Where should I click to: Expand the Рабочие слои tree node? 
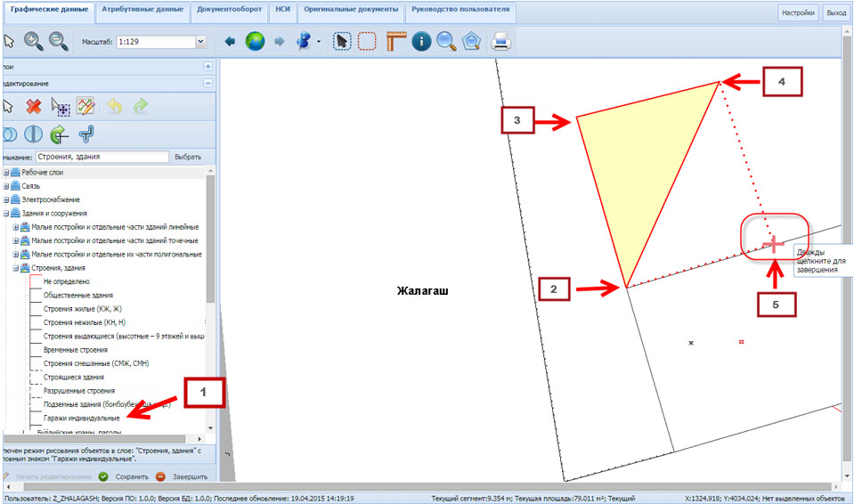coord(6,171)
